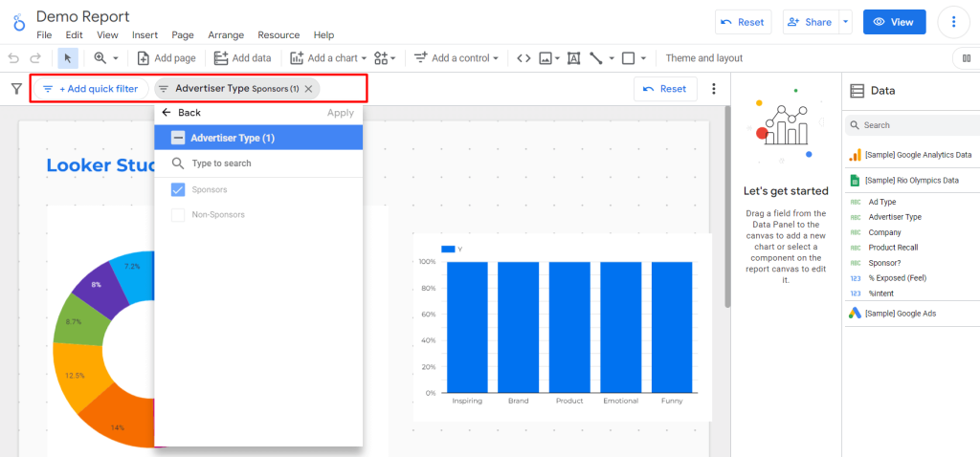This screenshot has height=457, width=980.
Task: Click the Share button
Action: pyautogui.click(x=811, y=22)
